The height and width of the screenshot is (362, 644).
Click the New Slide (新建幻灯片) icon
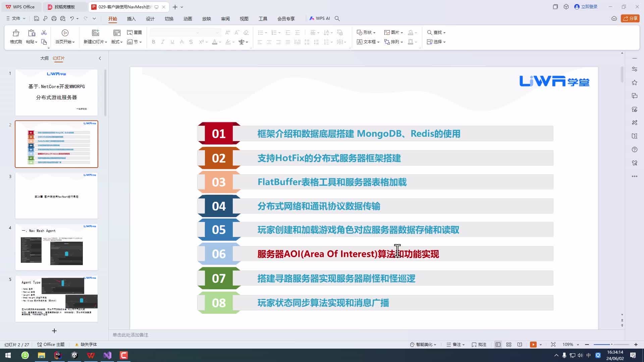(x=95, y=33)
